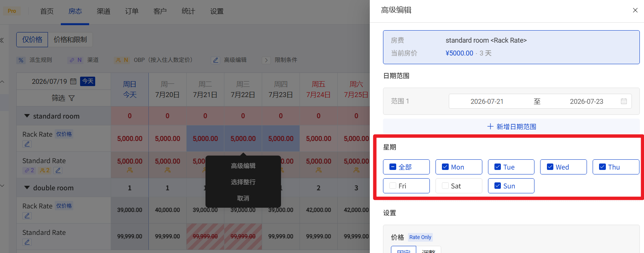Click the 2026/07/19 date picker
The image size is (644, 253).
(49, 82)
